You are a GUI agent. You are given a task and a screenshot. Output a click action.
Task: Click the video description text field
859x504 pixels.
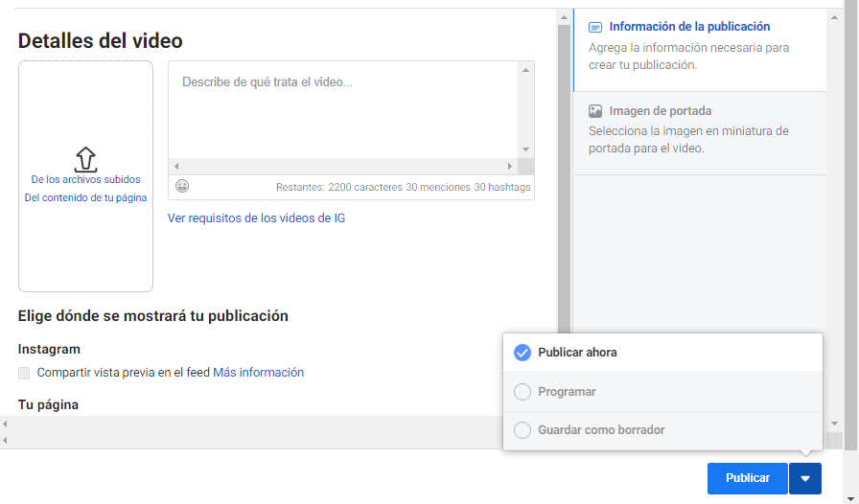[x=345, y=110]
